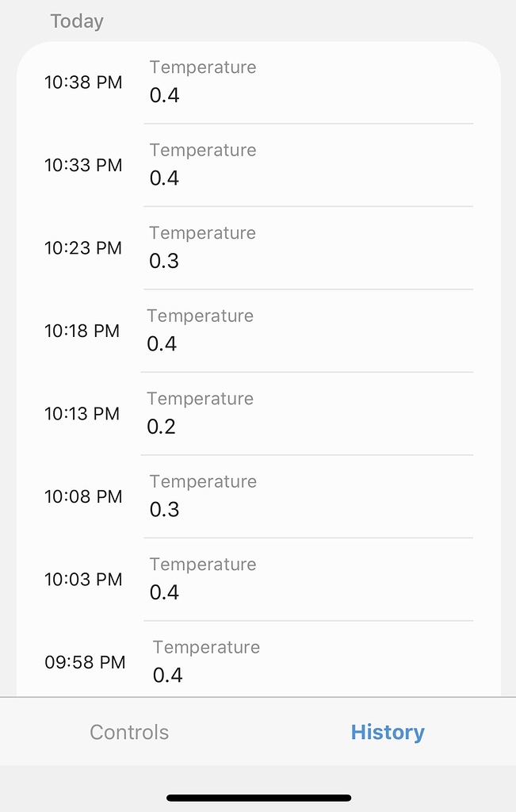The width and height of the screenshot is (516, 812).
Task: Select the History tab
Action: coord(388,732)
